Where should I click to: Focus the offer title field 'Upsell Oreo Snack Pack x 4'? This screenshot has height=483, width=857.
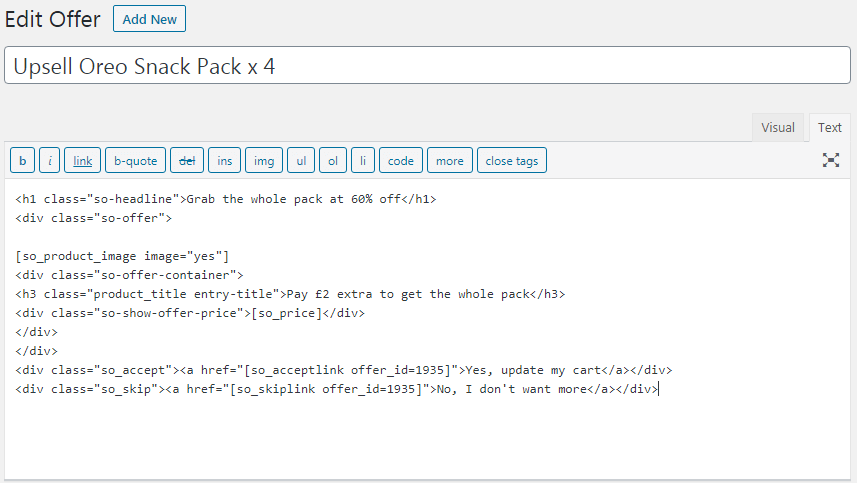pos(427,66)
